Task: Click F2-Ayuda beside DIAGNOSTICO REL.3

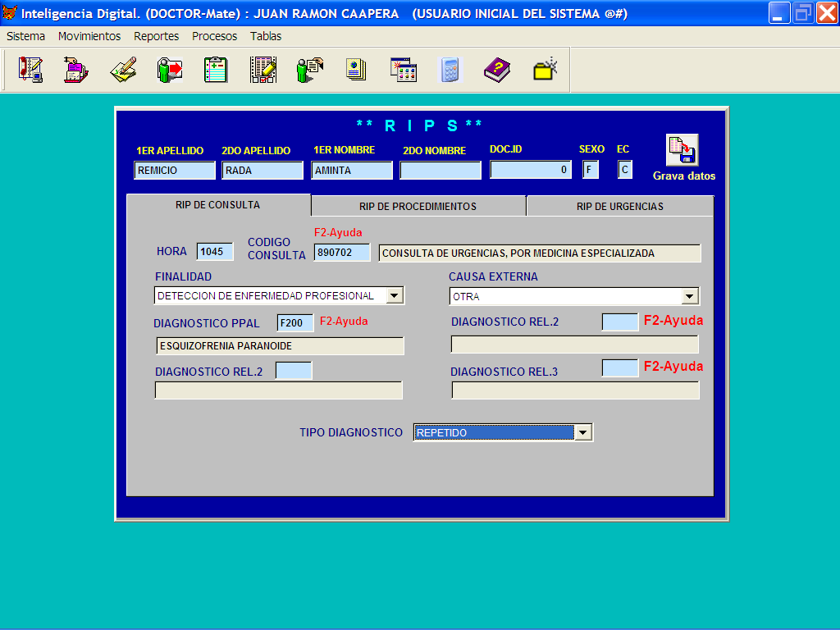Action: coord(673,367)
